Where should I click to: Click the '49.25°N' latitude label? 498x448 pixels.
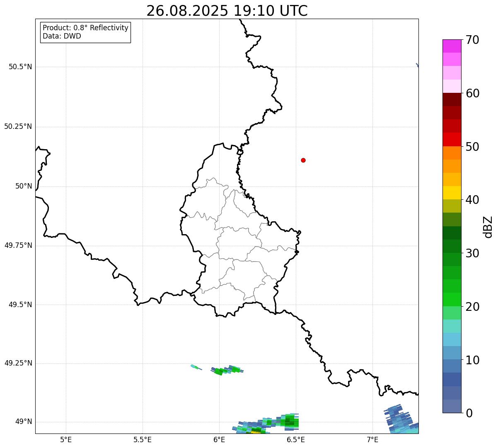[18, 363]
